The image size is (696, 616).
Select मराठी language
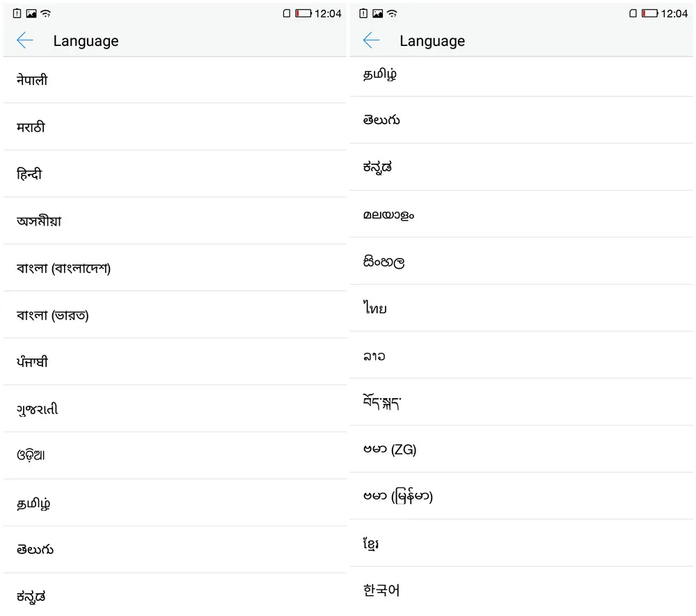pyautogui.click(x=175, y=127)
